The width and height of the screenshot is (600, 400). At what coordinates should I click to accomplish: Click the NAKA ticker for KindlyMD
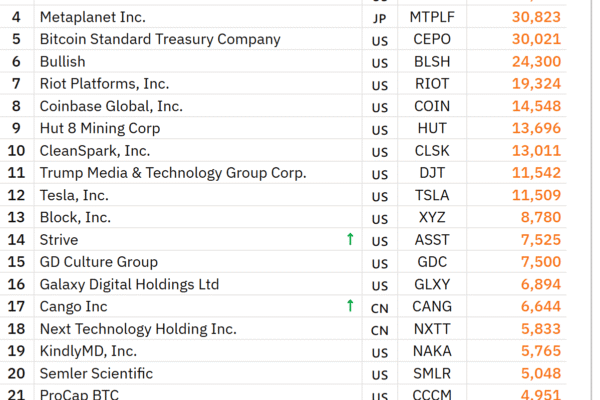pyautogui.click(x=432, y=351)
